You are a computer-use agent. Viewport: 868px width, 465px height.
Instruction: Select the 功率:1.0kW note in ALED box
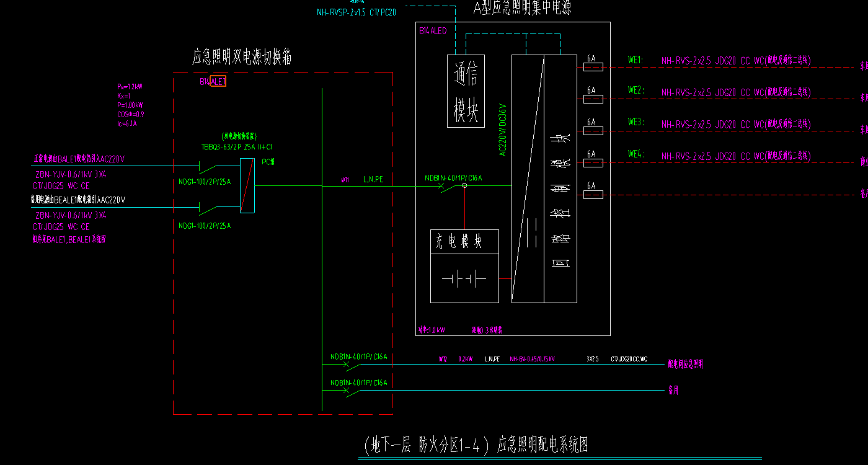click(x=432, y=330)
